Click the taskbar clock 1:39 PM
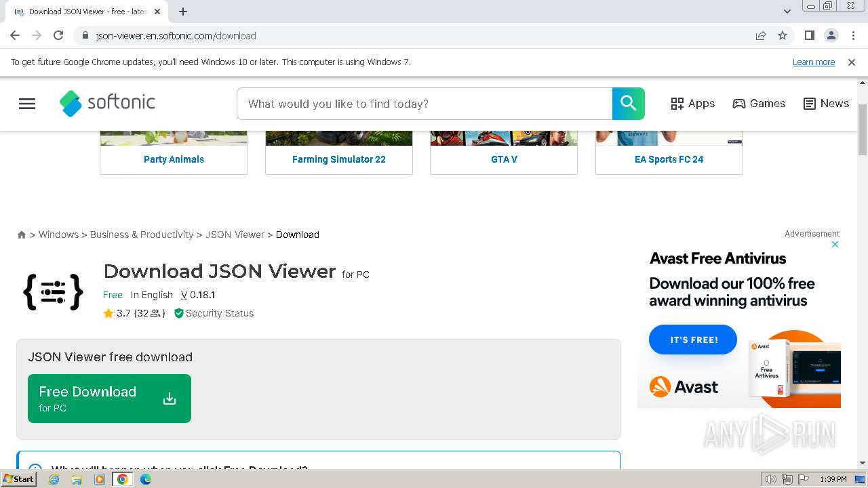 [x=833, y=479]
